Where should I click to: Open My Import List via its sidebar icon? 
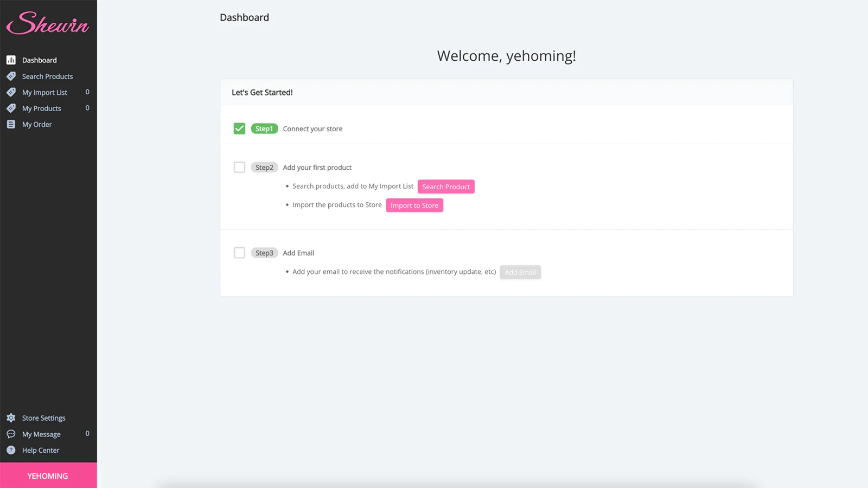click(x=11, y=92)
